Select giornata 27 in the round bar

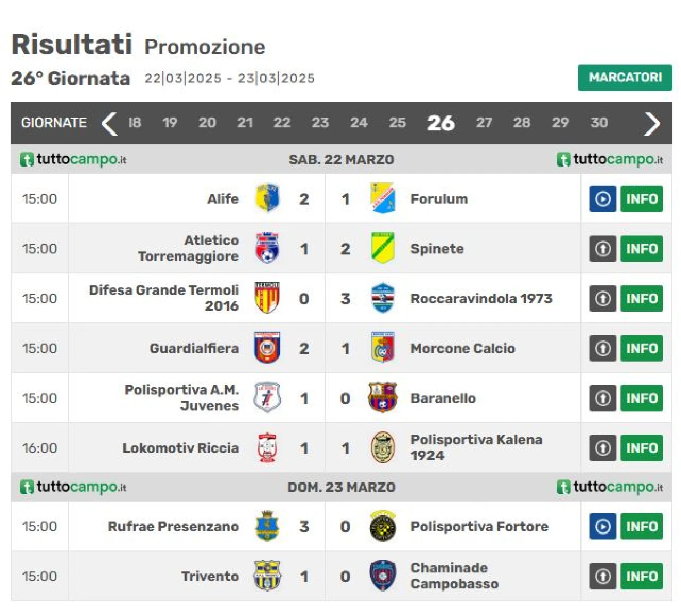[484, 123]
